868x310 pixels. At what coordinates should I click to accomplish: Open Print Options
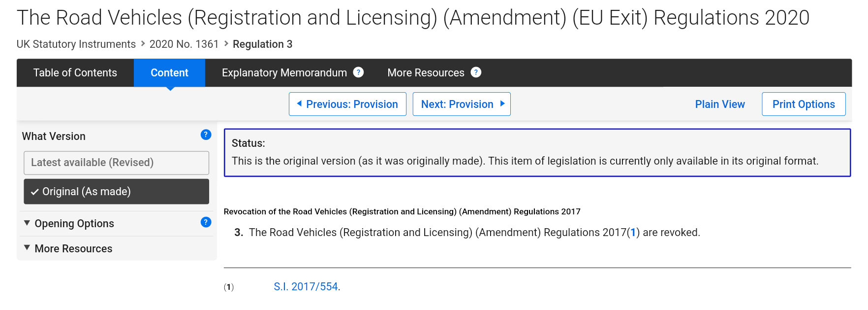(x=804, y=104)
